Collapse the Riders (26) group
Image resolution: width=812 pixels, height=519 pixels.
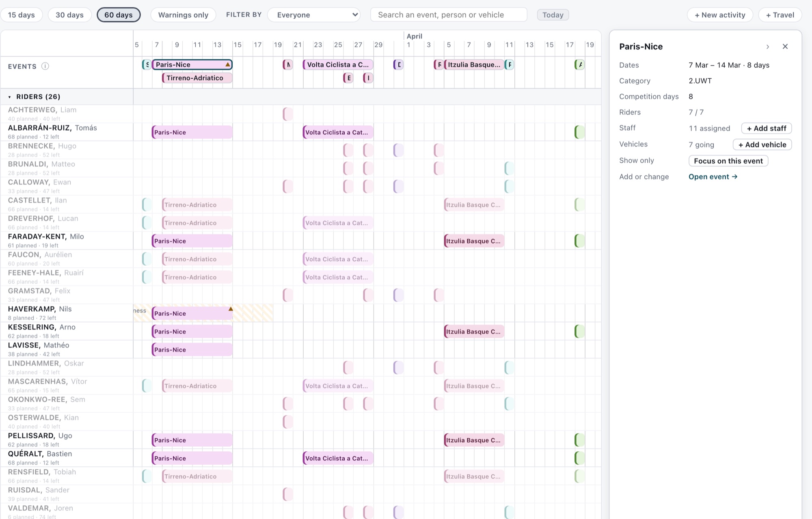click(x=9, y=97)
